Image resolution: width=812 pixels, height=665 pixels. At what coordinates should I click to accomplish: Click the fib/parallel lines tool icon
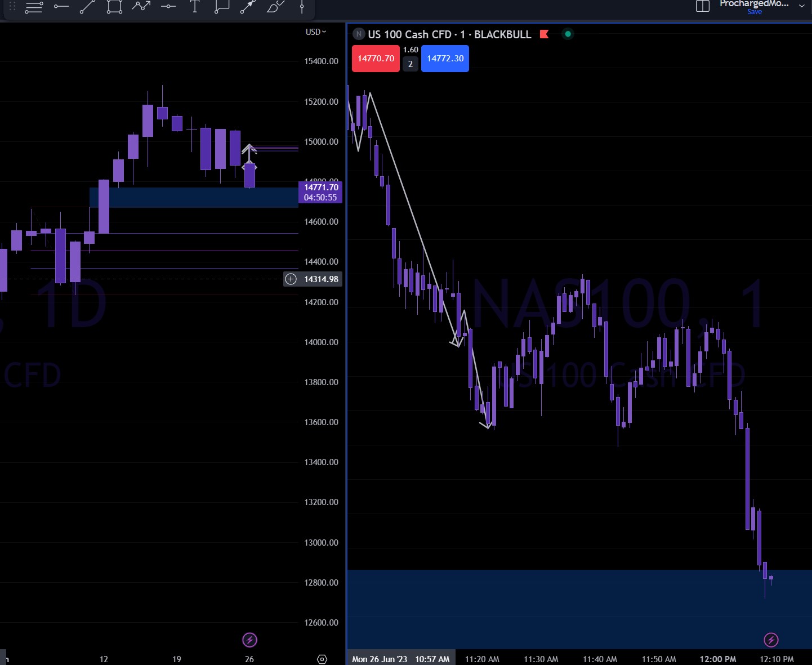coord(34,7)
